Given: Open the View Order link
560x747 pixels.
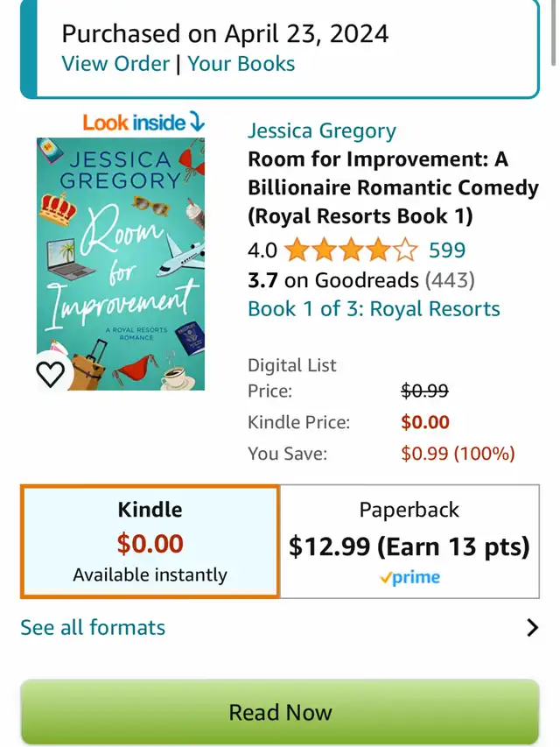Looking at the screenshot, I should tap(115, 64).
